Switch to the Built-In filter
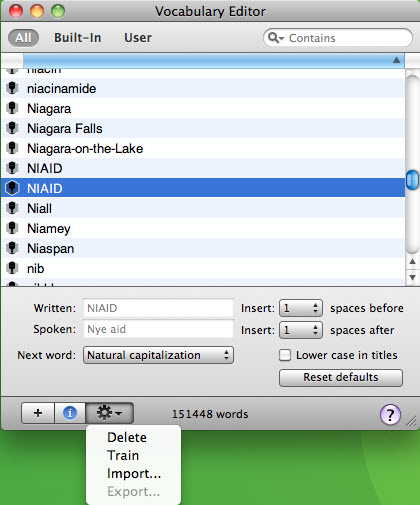420x505 pixels. 78,38
